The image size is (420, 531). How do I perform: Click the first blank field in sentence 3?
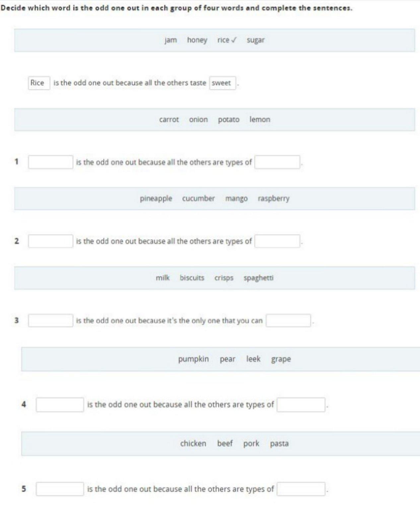click(x=50, y=320)
